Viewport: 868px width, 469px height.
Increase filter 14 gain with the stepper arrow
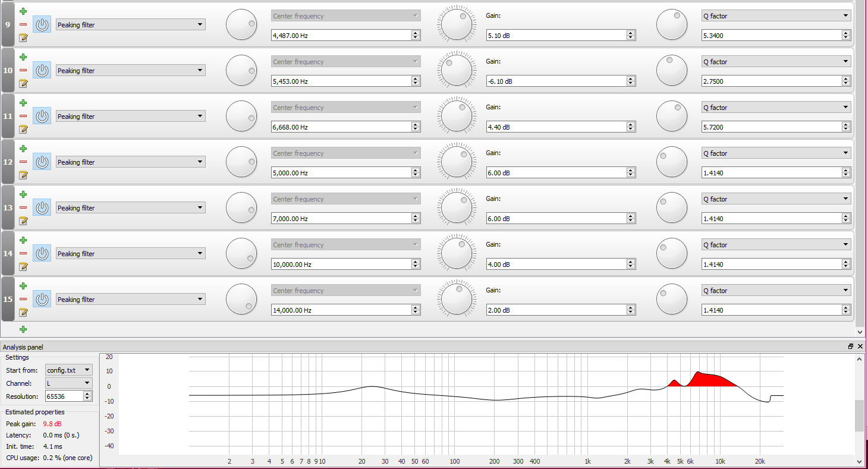pos(630,262)
